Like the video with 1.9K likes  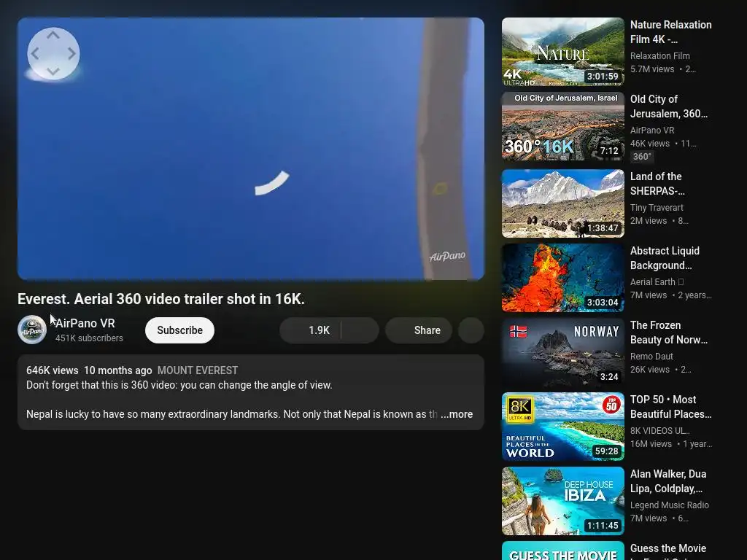click(310, 330)
